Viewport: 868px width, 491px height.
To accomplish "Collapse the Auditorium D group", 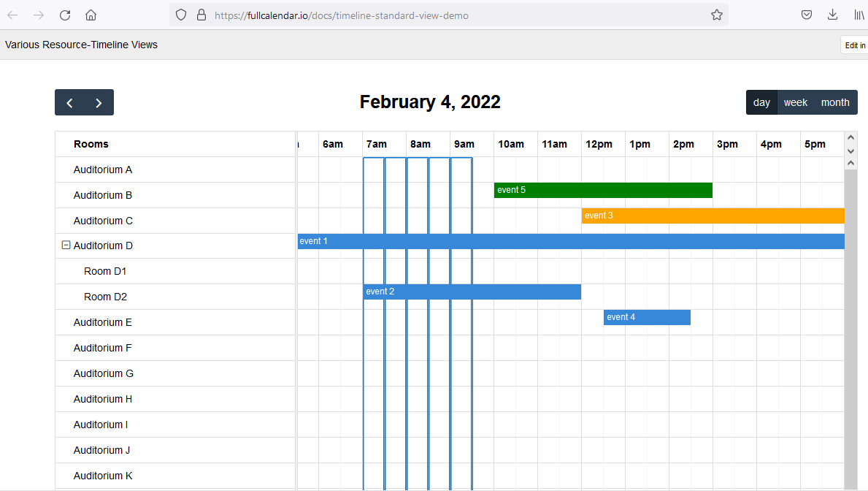I will [66, 245].
